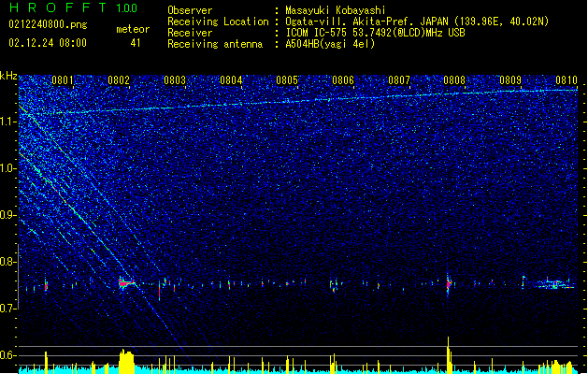588x374 pixels.
Task: Click the meteor count value 41
Action: click(136, 43)
